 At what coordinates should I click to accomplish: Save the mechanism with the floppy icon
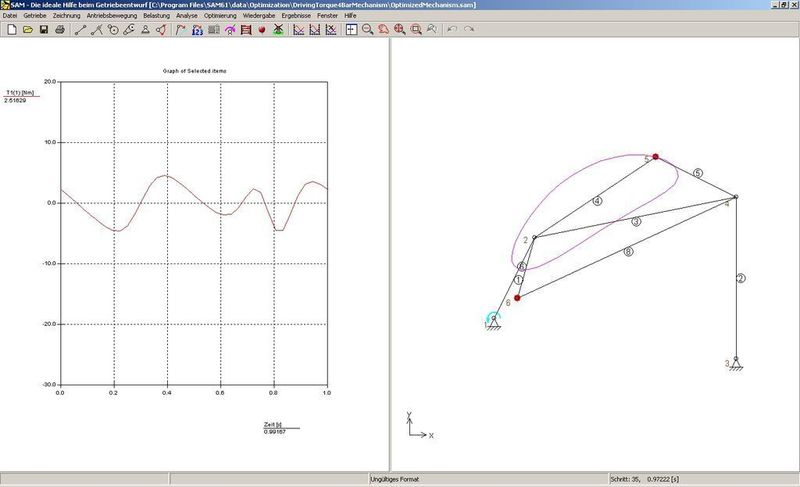pyautogui.click(x=44, y=30)
